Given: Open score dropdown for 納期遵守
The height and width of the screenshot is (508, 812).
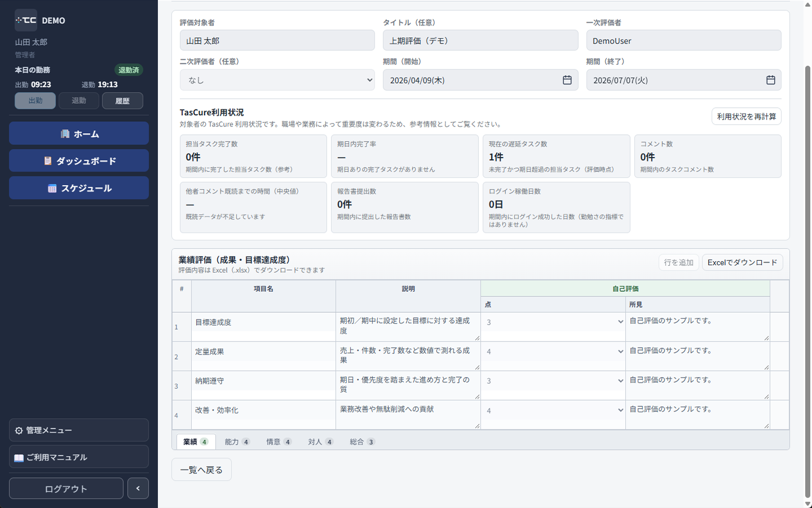Looking at the screenshot, I should [x=553, y=381].
